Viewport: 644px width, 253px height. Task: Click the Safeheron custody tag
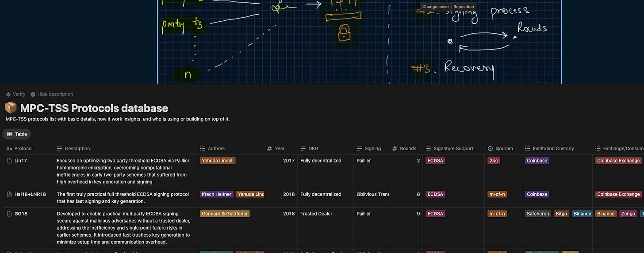[x=538, y=214]
